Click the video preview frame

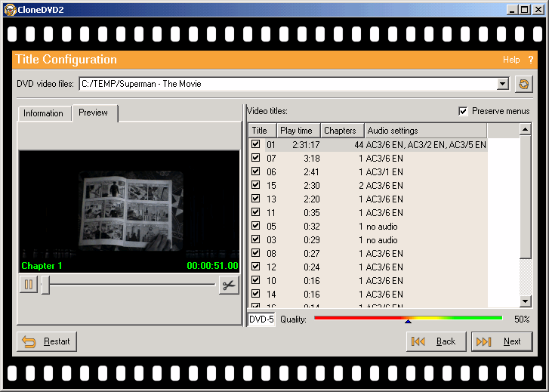click(129, 211)
